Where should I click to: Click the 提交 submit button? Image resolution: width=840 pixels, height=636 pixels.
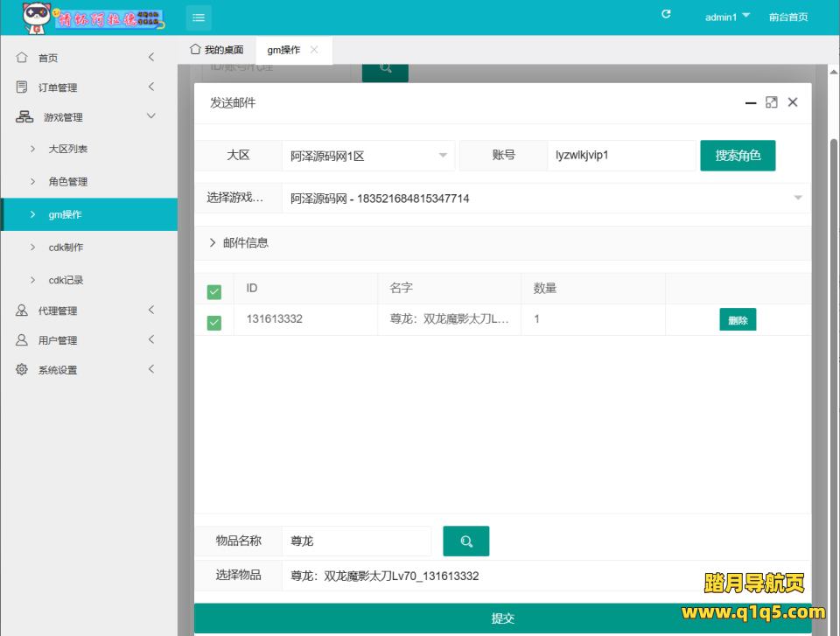tap(502, 619)
